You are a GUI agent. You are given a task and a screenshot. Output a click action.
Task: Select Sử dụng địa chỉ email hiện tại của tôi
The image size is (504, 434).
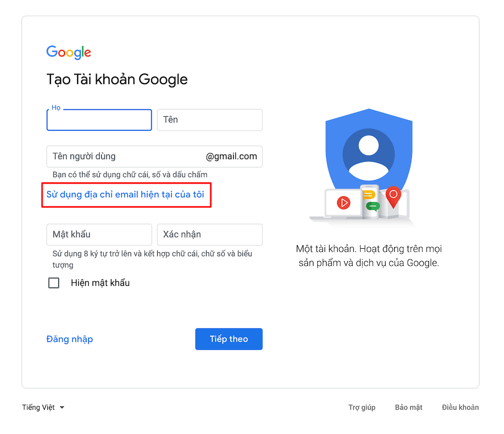click(126, 195)
